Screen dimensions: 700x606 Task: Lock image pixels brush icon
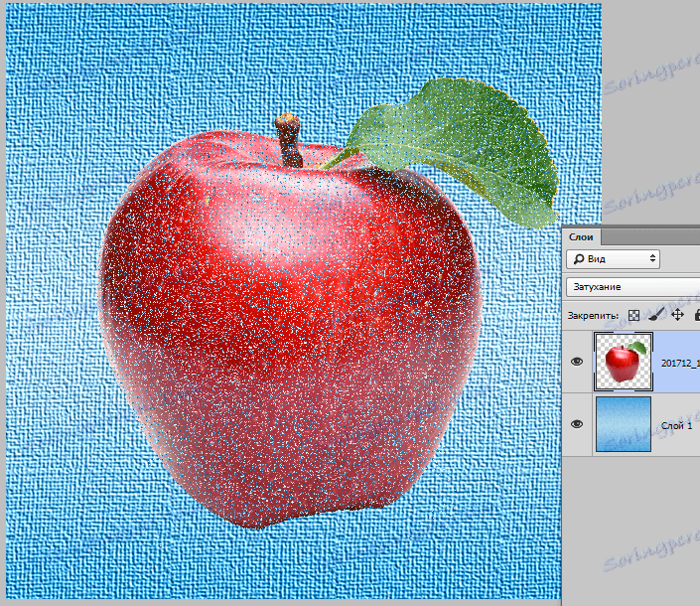pyautogui.click(x=655, y=315)
